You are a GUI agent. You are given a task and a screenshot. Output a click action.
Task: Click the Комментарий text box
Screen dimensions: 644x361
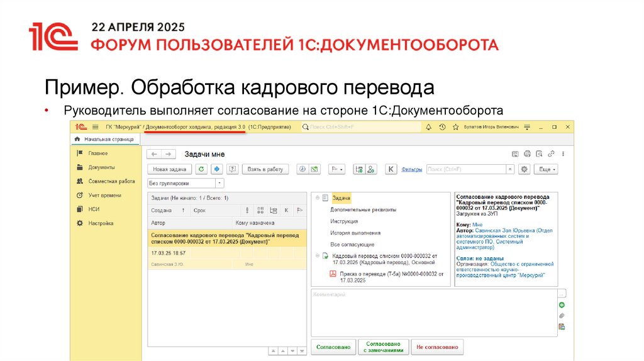(434, 313)
